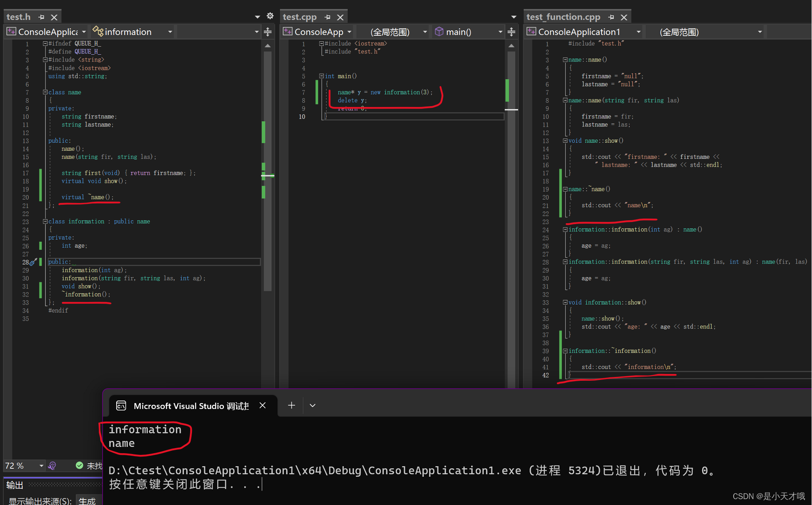
Task: Collapse the information::show() function block
Action: click(x=565, y=302)
